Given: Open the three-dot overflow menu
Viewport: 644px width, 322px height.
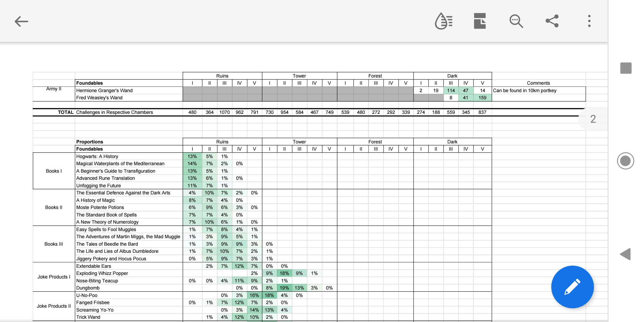Looking at the screenshot, I should 589,21.
